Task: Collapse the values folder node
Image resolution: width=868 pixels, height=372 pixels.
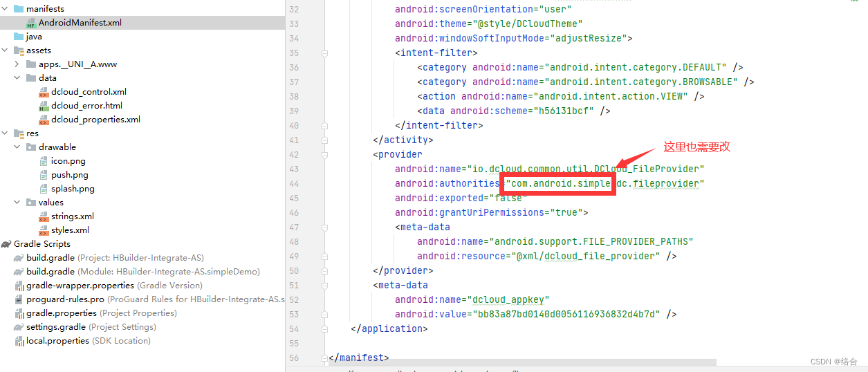Action: [17, 203]
